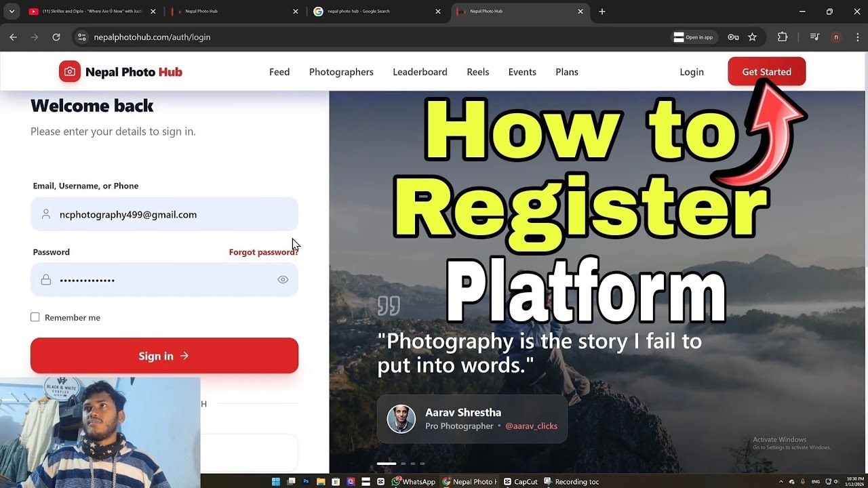The image size is (868, 488).
Task: Select the first carousel slide indicator
Action: click(x=387, y=464)
